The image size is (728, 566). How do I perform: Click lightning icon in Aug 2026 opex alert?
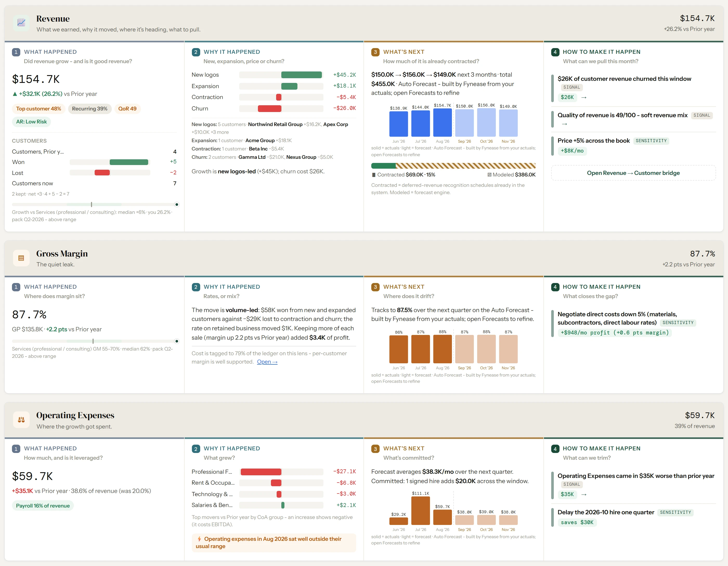pyautogui.click(x=199, y=539)
